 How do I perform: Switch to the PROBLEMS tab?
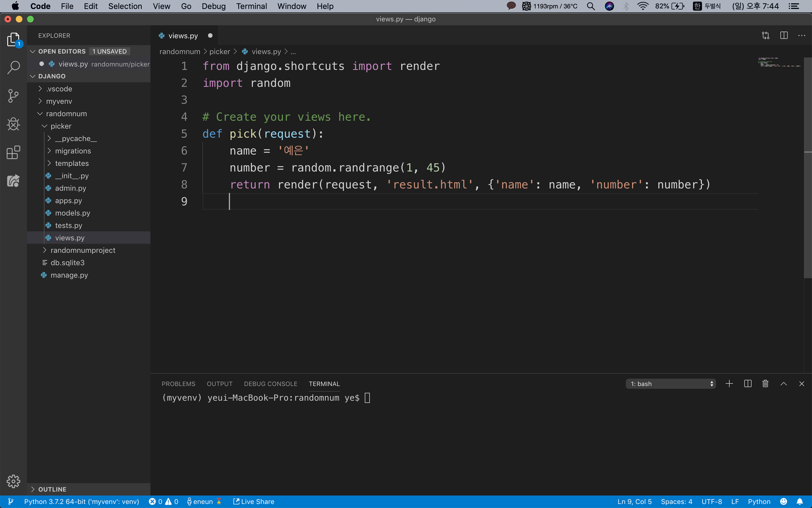(x=178, y=384)
